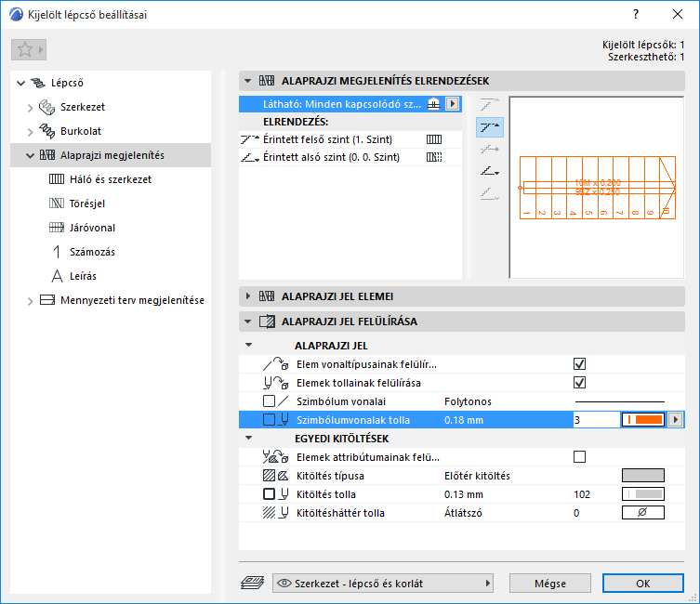Click the orange symbol line pen swatch
Screen dimensions: 700x604
(643, 420)
